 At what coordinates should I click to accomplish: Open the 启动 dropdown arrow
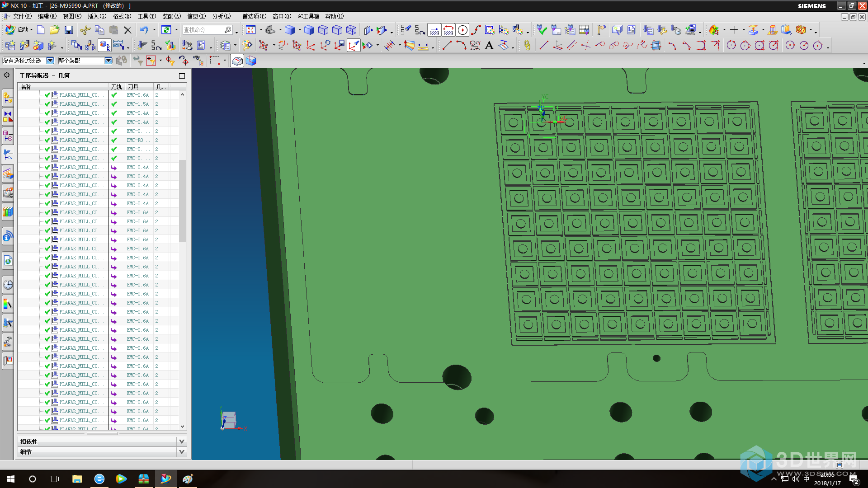point(31,30)
